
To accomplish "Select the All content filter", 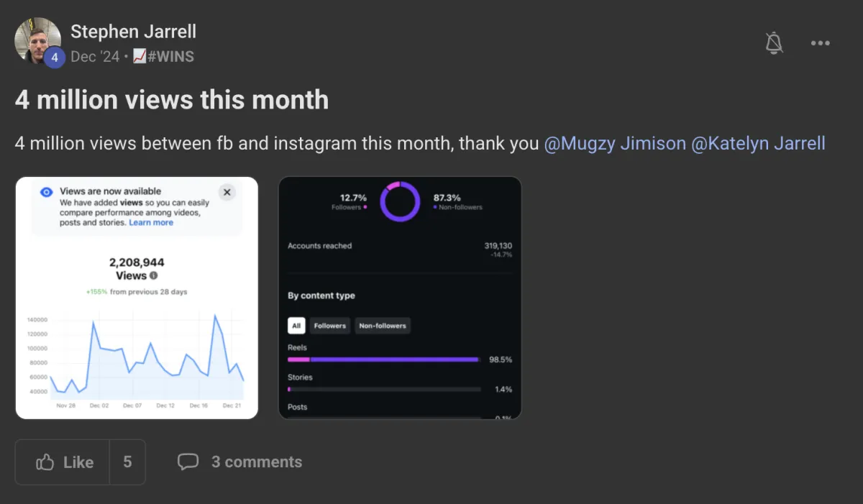I will 296,326.
